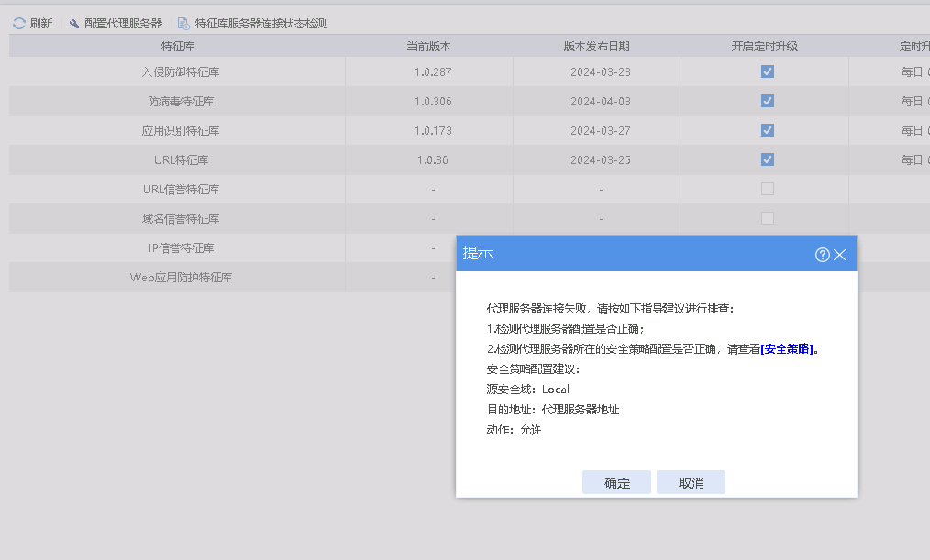930x560 pixels.
Task: Click the 特征库 column header
Action: (x=178, y=46)
